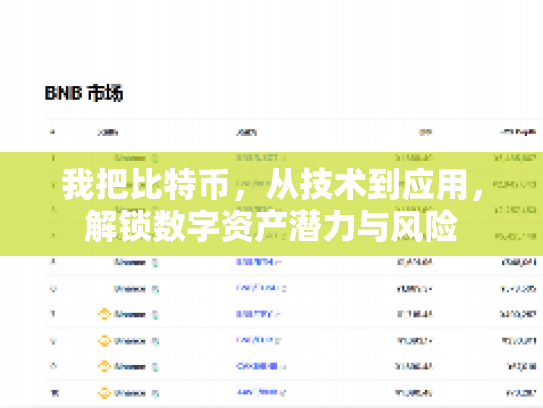Click external-link icon beside row 8 pair
Screen dimensions: 543x408
(x=278, y=341)
